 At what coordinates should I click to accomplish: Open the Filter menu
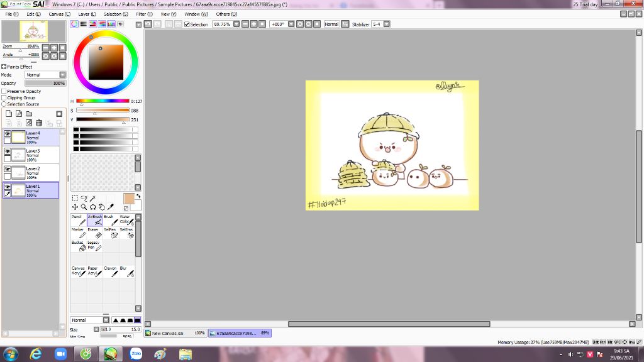[144, 14]
